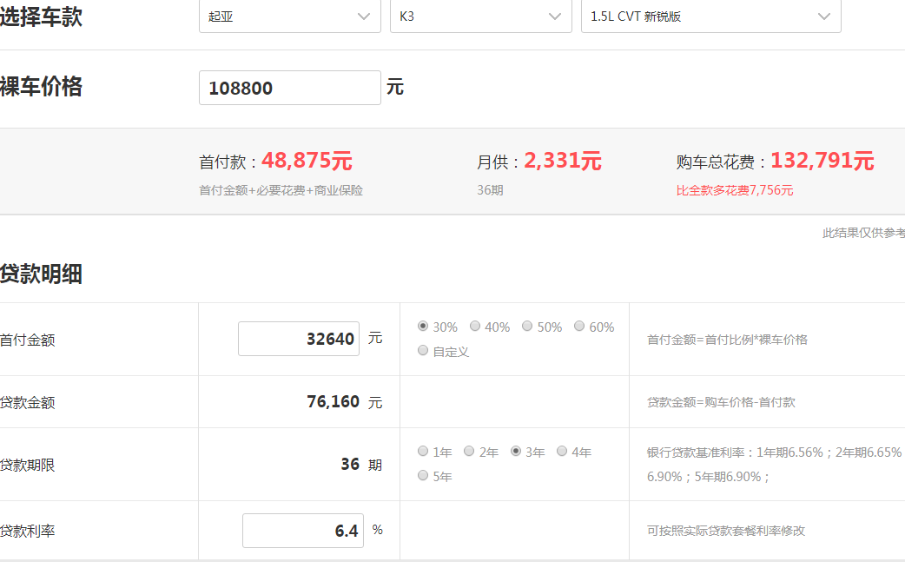Select the 60% down payment option
The width and height of the screenshot is (905, 588).
pos(579,327)
